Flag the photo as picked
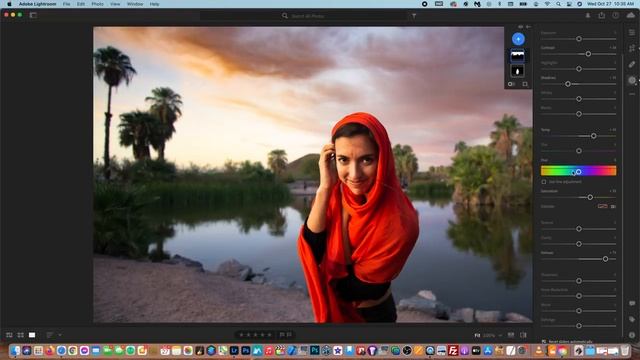Viewport: 640px width, 360px height. click(282, 335)
